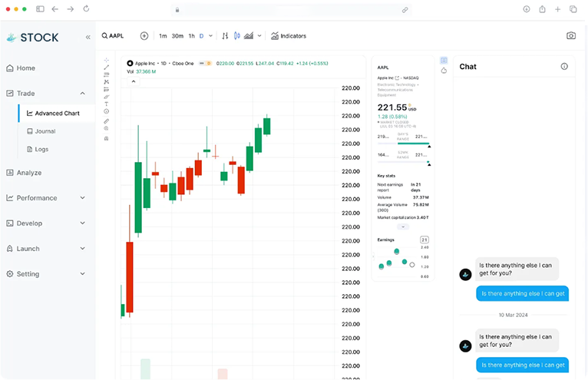Switch to candlestick chart style
Screen dimensions: 588x380
coord(237,36)
